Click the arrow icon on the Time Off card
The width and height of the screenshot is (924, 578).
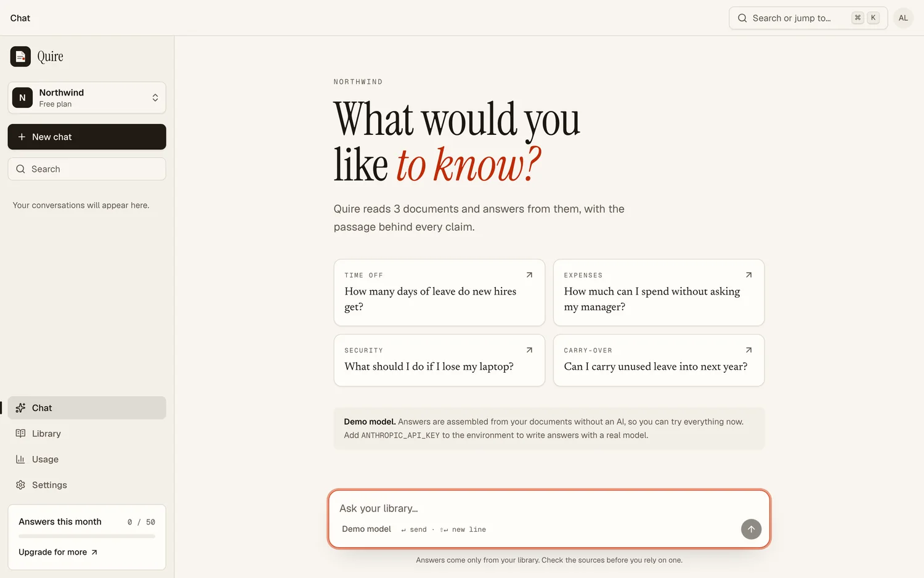(529, 275)
